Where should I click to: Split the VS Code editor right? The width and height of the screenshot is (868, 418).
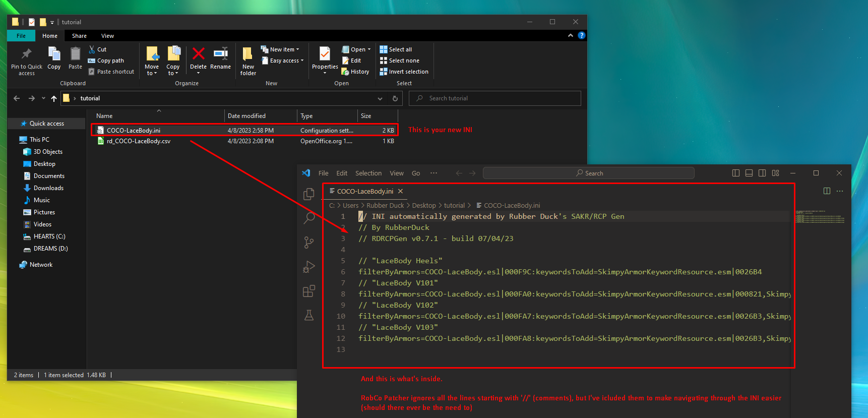[x=827, y=191]
